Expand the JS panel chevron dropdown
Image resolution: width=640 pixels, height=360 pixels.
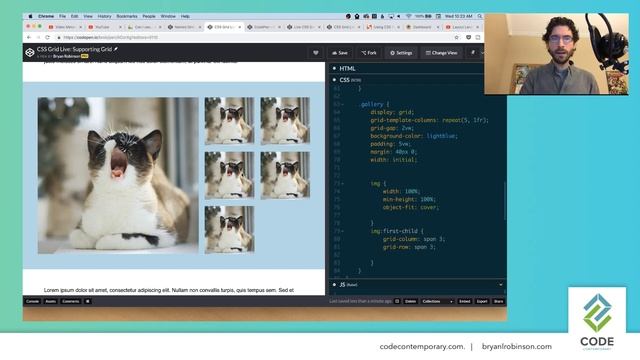tap(501, 284)
